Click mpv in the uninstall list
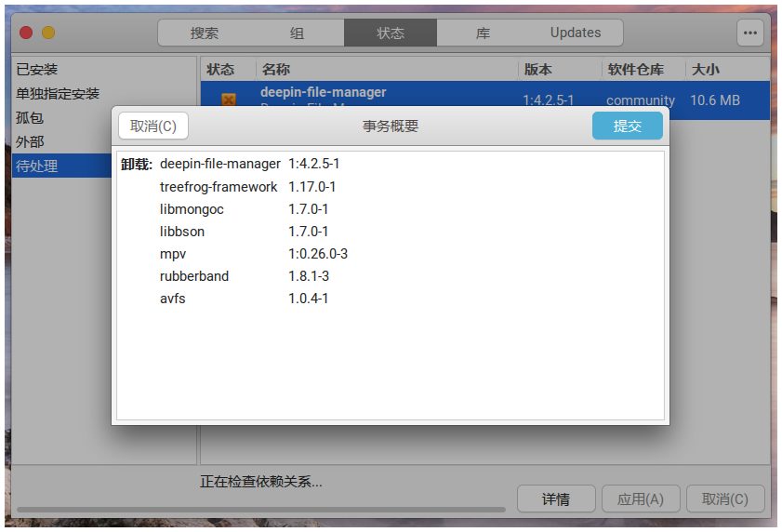The image size is (782, 532). 173,254
